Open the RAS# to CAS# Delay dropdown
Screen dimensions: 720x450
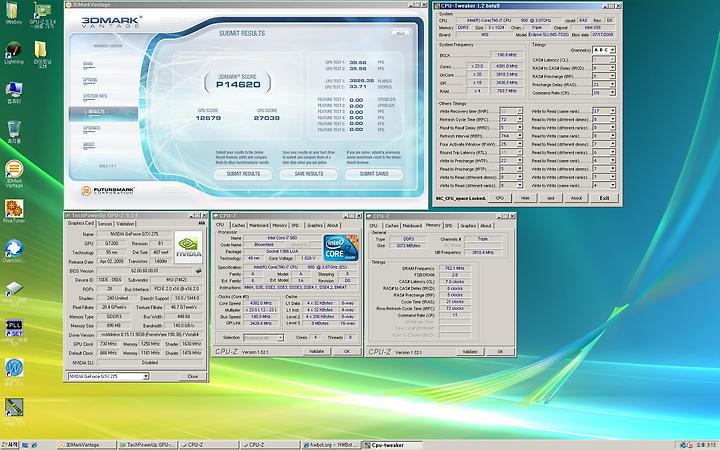click(x=612, y=68)
